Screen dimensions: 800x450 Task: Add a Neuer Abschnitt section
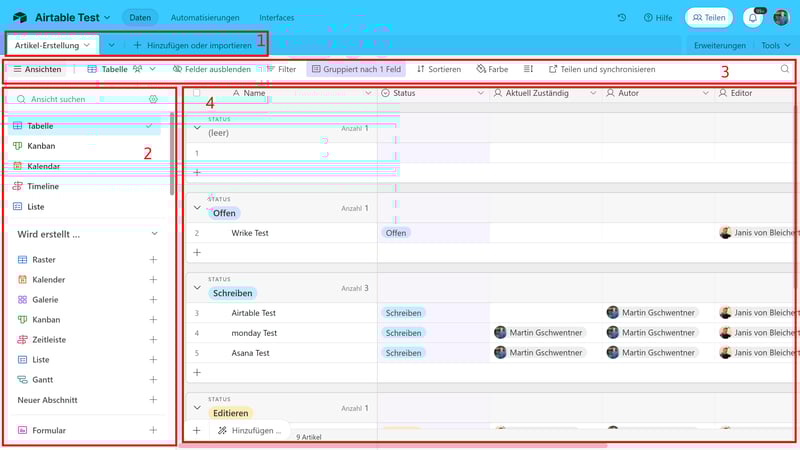click(x=153, y=399)
